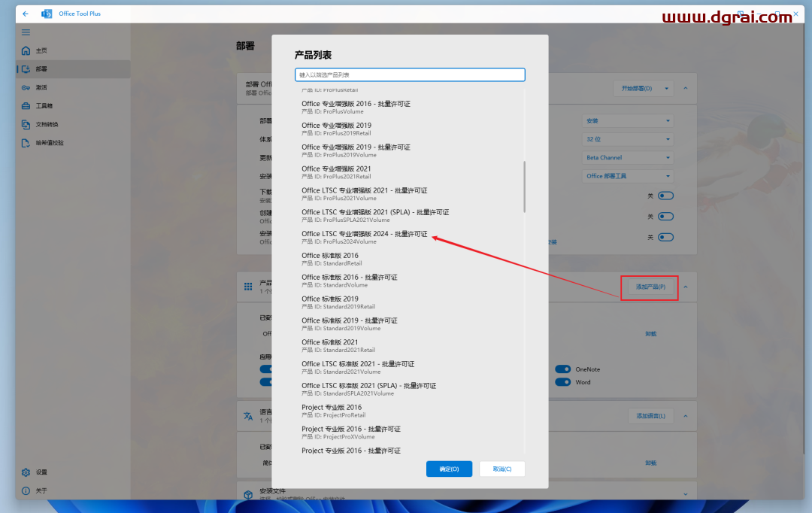Click the product list scrollbar thumb
Viewport: 812px width, 513px height.
coord(524,187)
